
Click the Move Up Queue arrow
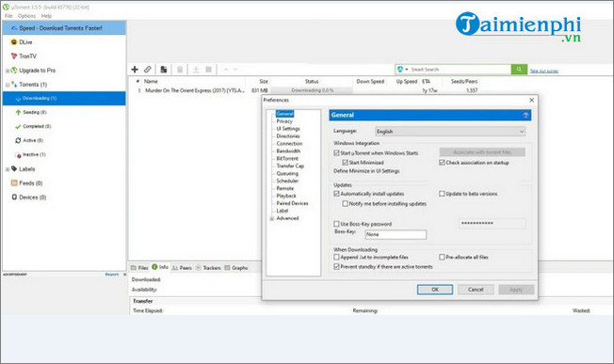pyautogui.click(x=226, y=70)
